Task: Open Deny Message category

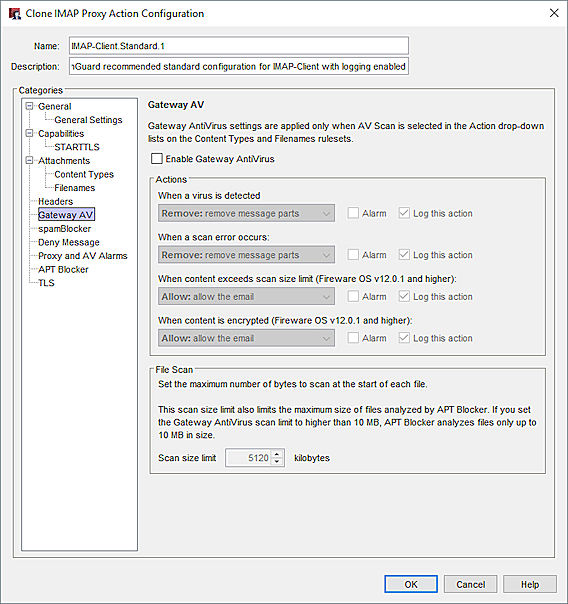Action: [69, 242]
